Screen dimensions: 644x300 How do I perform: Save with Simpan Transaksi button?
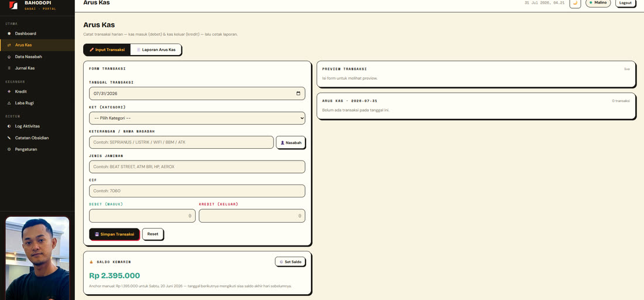click(x=114, y=234)
